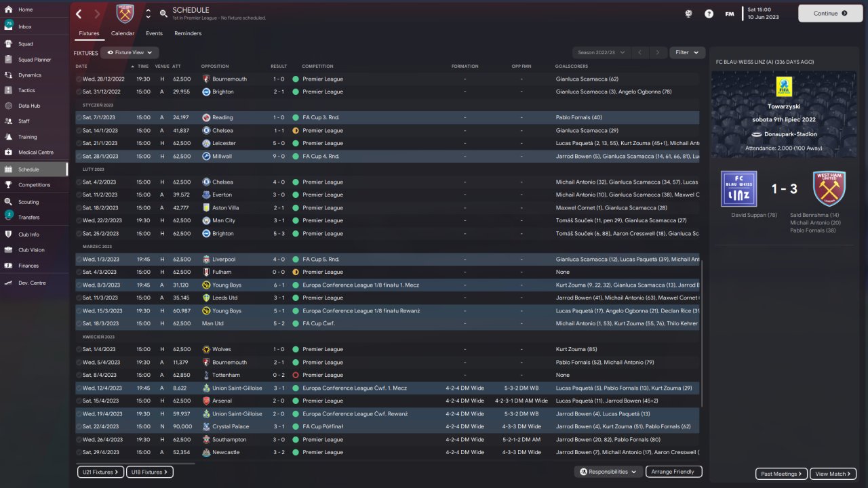
Task: Open the club switcher up/down chevrons
Action: pos(148,14)
